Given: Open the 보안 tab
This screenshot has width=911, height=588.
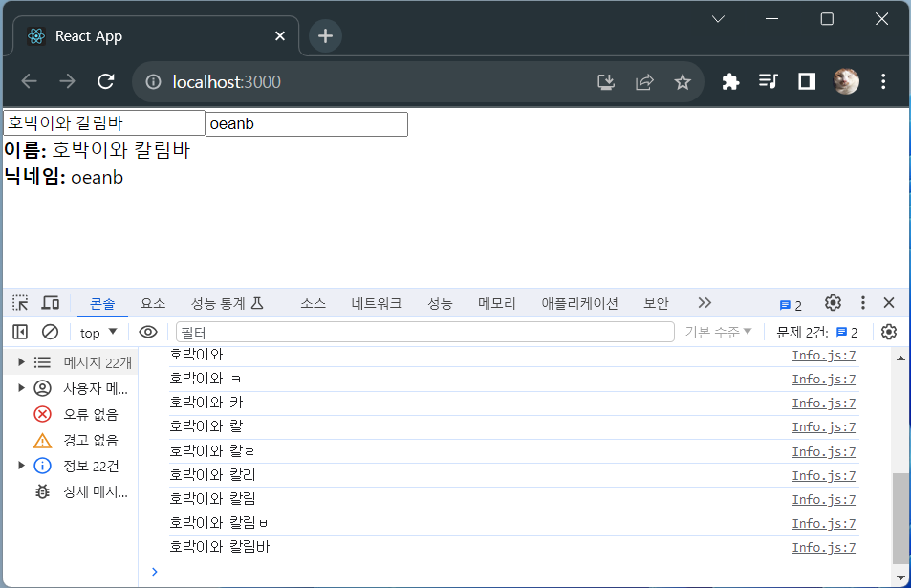Looking at the screenshot, I should pos(656,303).
